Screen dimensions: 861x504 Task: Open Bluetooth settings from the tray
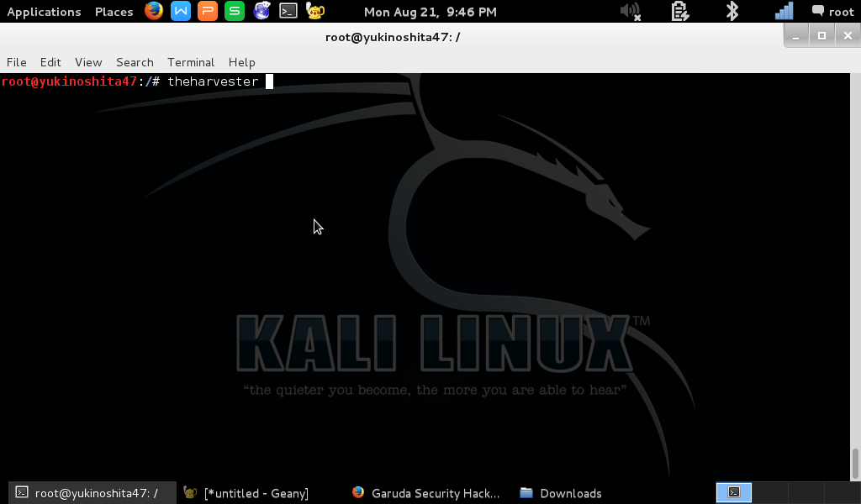(730, 12)
